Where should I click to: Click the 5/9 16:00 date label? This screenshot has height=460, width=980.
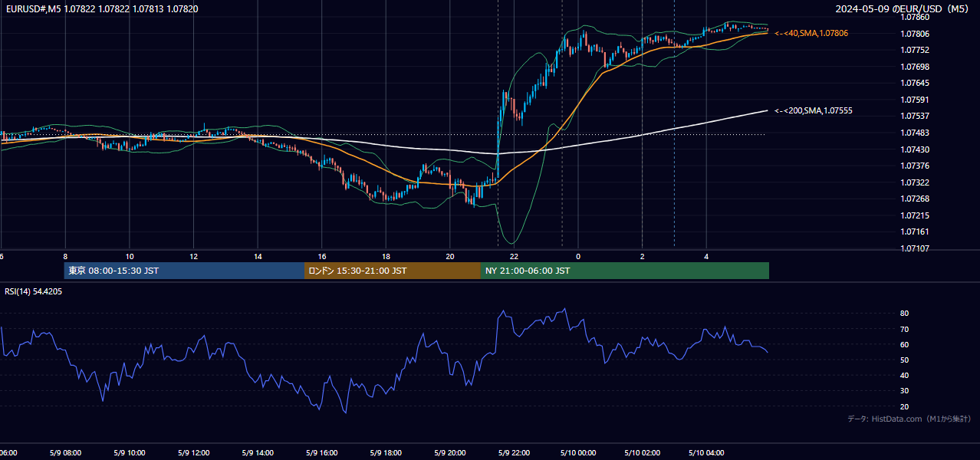click(321, 453)
